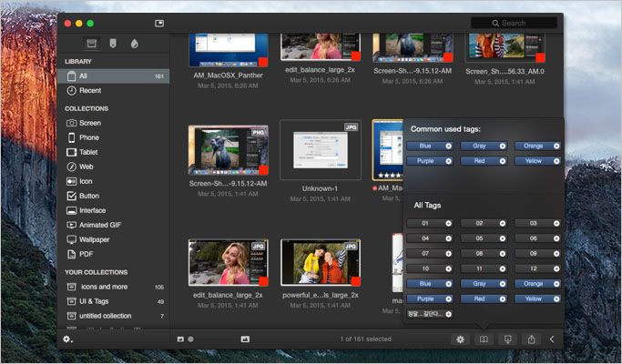The width and height of the screenshot is (622, 364).
Task: Select the powerful_e...ls_large_2x thumbnail
Action: click(x=321, y=262)
